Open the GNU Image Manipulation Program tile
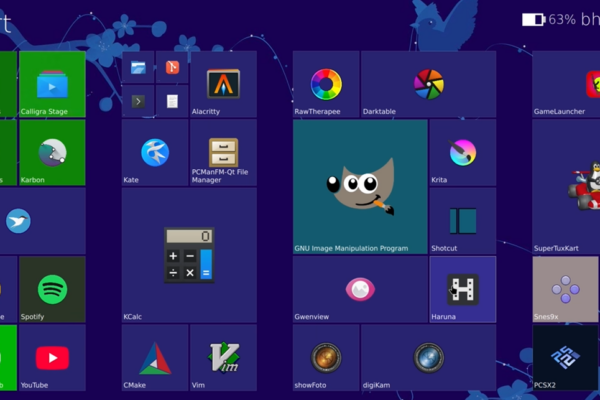 pos(360,186)
